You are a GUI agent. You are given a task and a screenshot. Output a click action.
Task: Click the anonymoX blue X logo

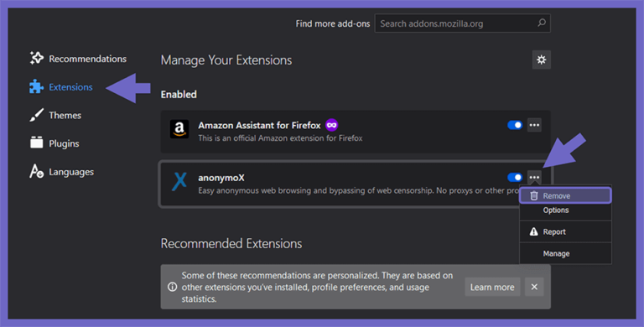coord(179,182)
